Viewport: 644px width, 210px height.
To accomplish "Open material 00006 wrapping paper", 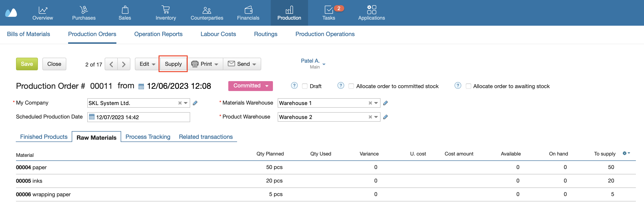I will tap(43, 194).
